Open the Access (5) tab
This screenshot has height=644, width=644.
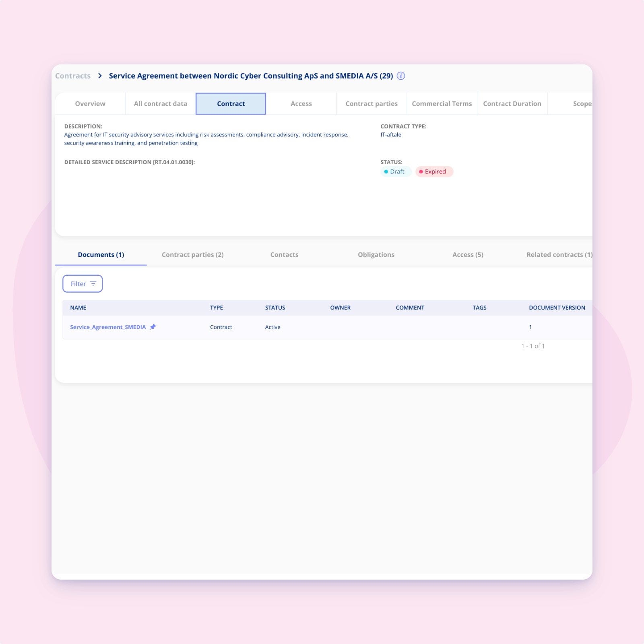point(468,255)
